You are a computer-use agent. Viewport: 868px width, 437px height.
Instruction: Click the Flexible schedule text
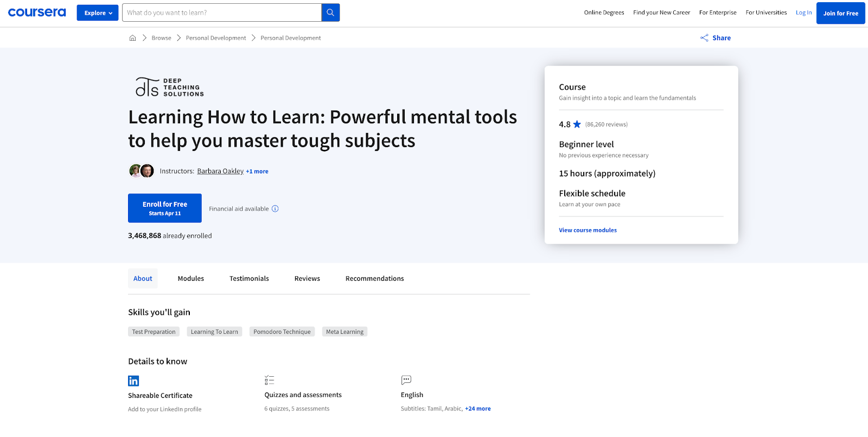pos(592,193)
